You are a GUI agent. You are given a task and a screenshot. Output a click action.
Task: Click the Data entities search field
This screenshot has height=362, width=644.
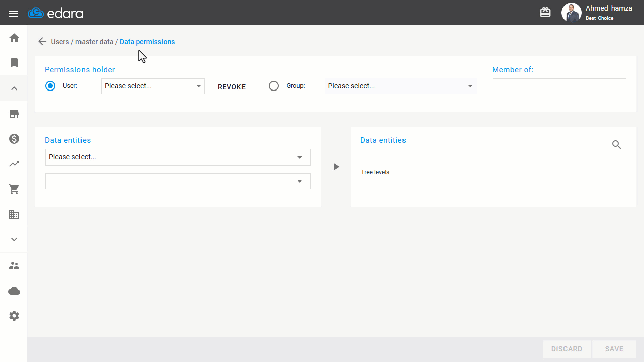[540, 144]
